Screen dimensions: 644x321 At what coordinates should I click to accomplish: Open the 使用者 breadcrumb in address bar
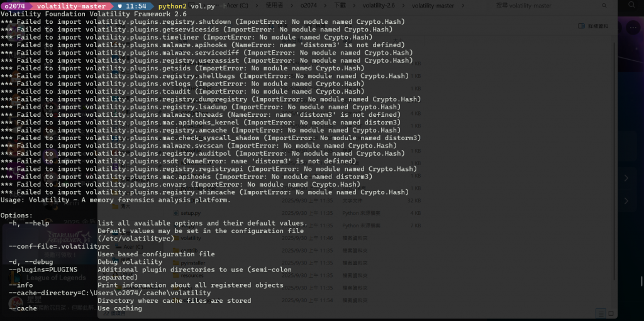pyautogui.click(x=275, y=6)
